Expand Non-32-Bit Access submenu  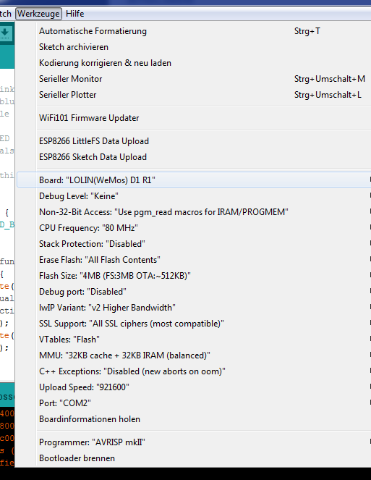coord(193,212)
